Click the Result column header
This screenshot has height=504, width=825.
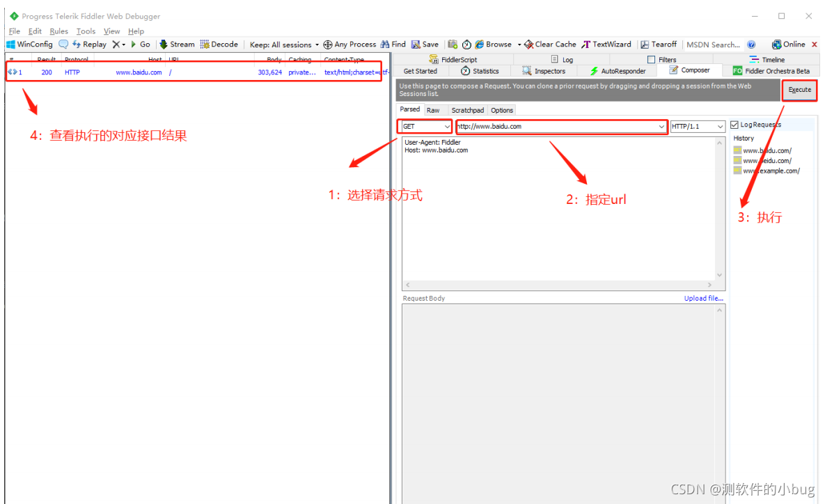point(47,59)
